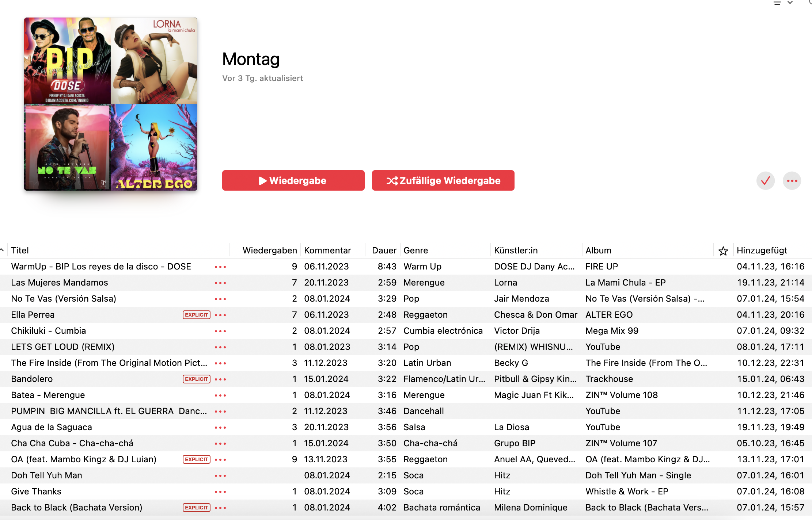Open more options for Las Mujeres Mandamos
Viewport: 812px width, 520px height.
[220, 283]
